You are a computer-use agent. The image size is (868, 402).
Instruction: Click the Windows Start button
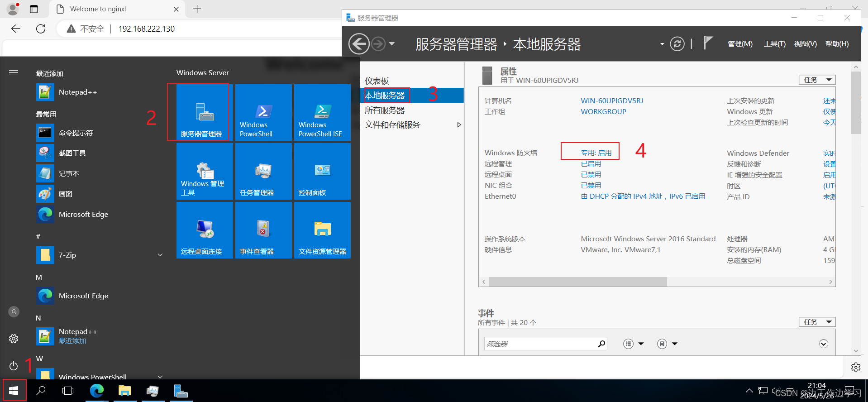pyautogui.click(x=14, y=390)
